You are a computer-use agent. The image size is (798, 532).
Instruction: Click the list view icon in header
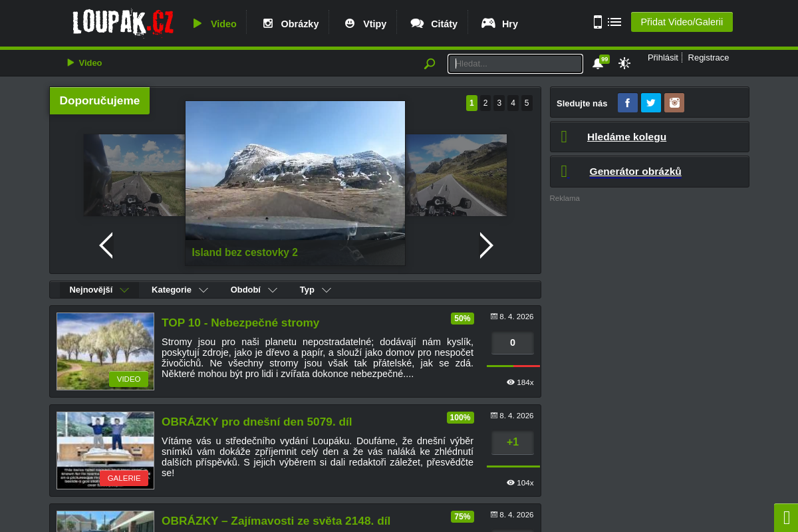pos(614,22)
